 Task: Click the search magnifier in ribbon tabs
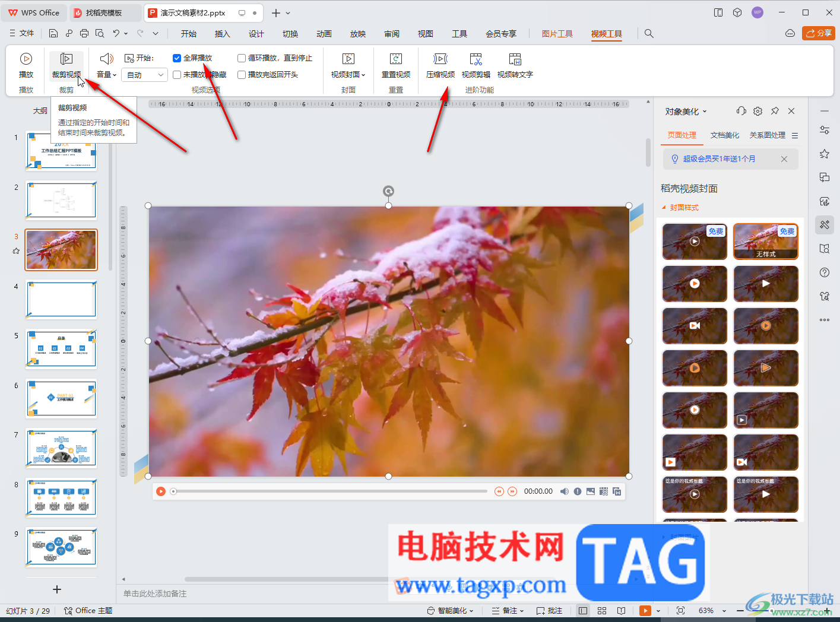649,34
